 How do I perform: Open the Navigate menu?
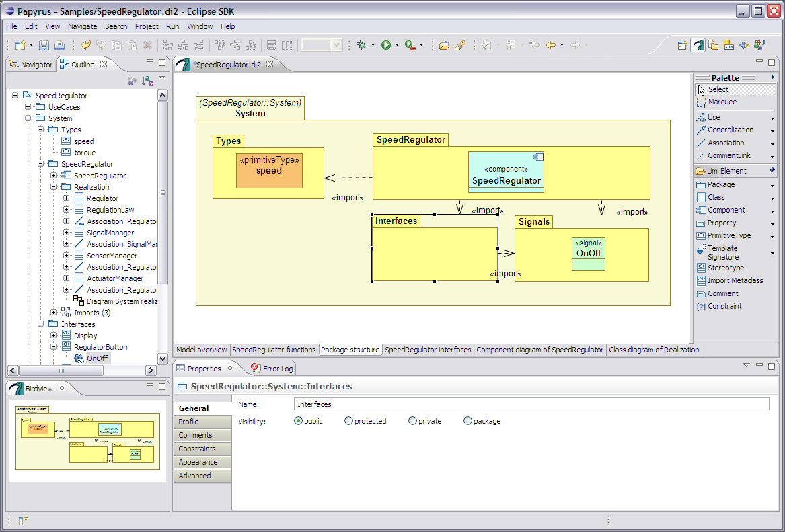83,26
